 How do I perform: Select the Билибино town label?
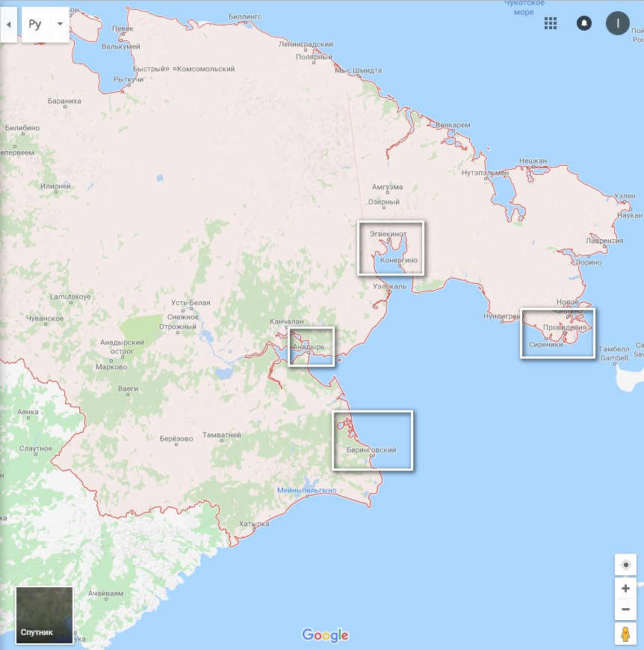click(22, 129)
